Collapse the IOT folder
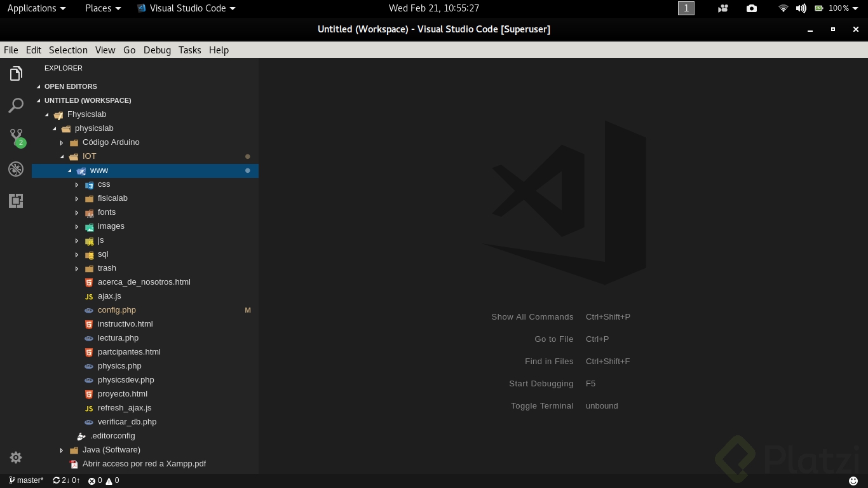The image size is (868, 488). pos(145,156)
